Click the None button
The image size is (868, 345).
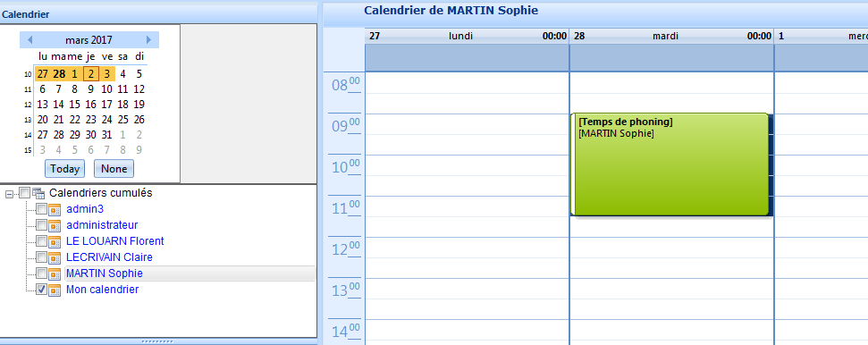114,168
